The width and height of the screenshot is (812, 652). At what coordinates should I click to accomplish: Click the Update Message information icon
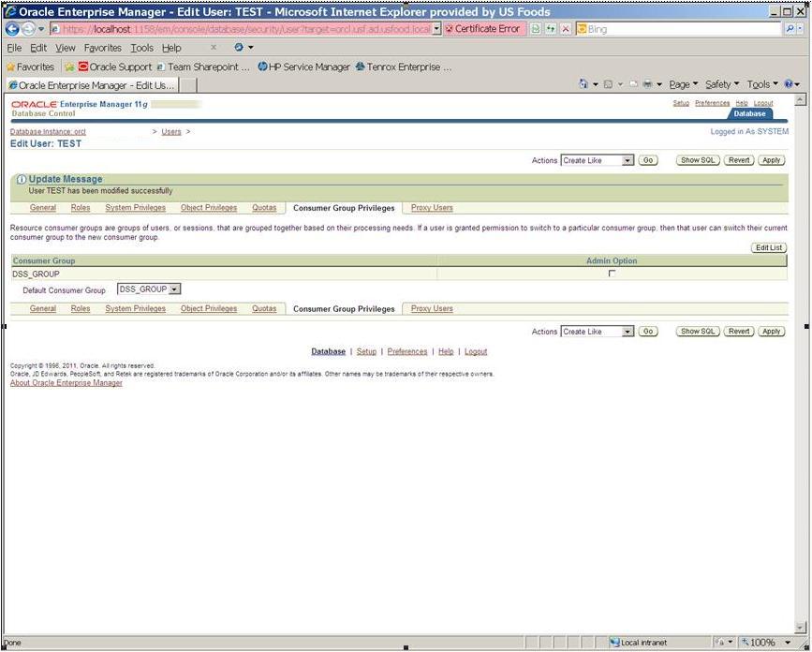pos(22,179)
